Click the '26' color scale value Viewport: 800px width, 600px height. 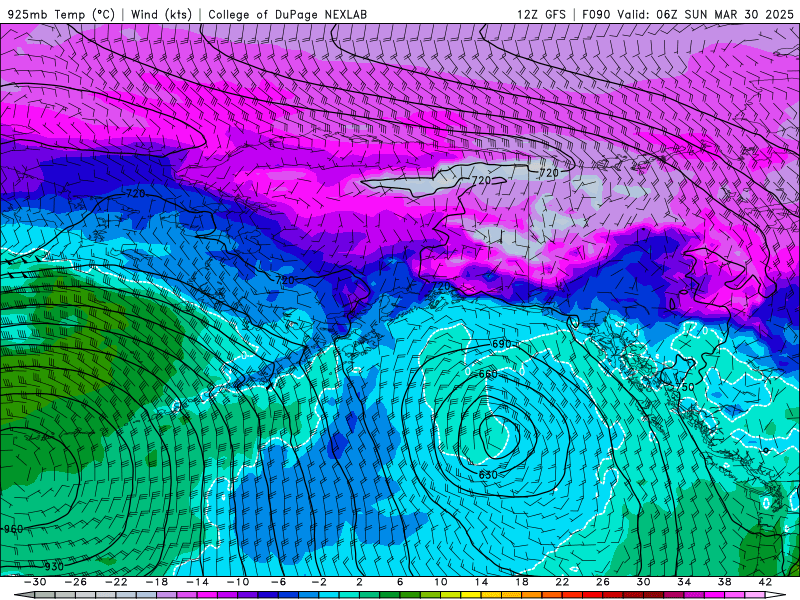[603, 582]
